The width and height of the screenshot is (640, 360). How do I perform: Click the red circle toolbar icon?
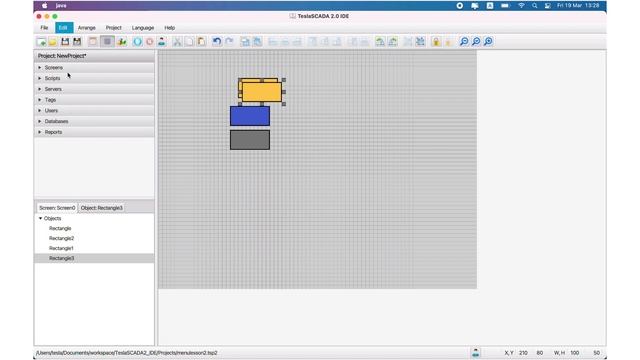(150, 42)
